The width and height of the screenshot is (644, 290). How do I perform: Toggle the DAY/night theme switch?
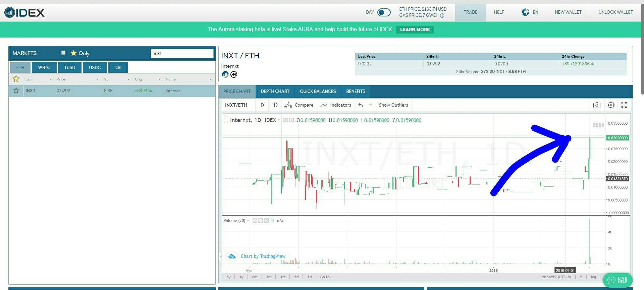click(x=384, y=12)
